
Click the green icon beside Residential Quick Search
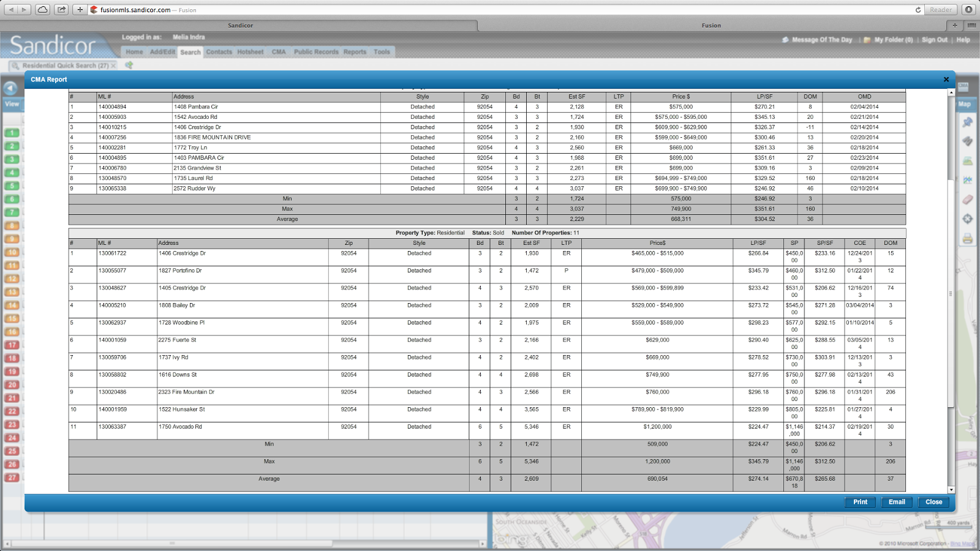pos(129,65)
